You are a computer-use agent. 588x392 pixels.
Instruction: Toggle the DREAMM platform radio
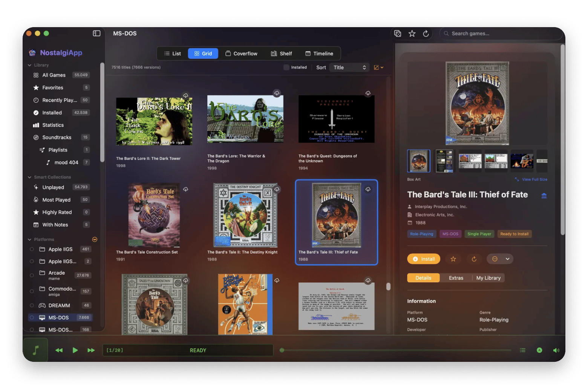[x=32, y=305]
